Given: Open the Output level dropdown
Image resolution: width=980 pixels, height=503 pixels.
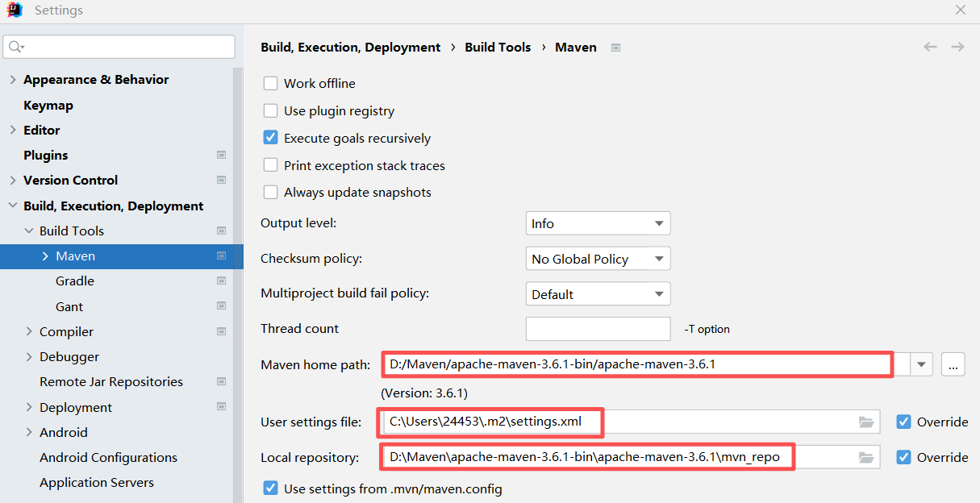Looking at the screenshot, I should [x=598, y=223].
